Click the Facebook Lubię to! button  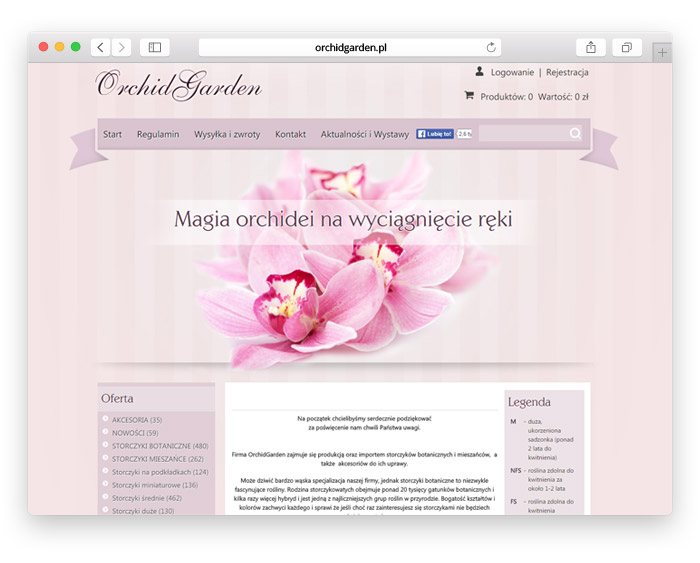[x=435, y=133]
